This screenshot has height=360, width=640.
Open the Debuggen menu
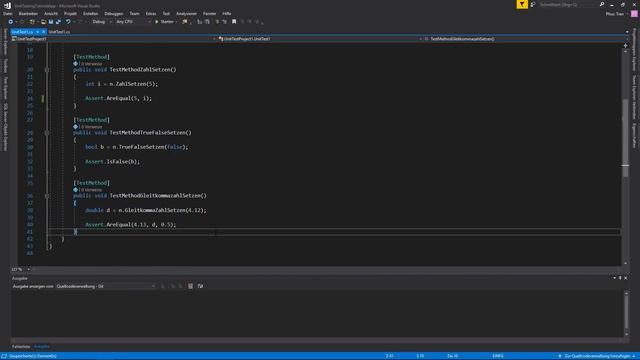pos(113,13)
